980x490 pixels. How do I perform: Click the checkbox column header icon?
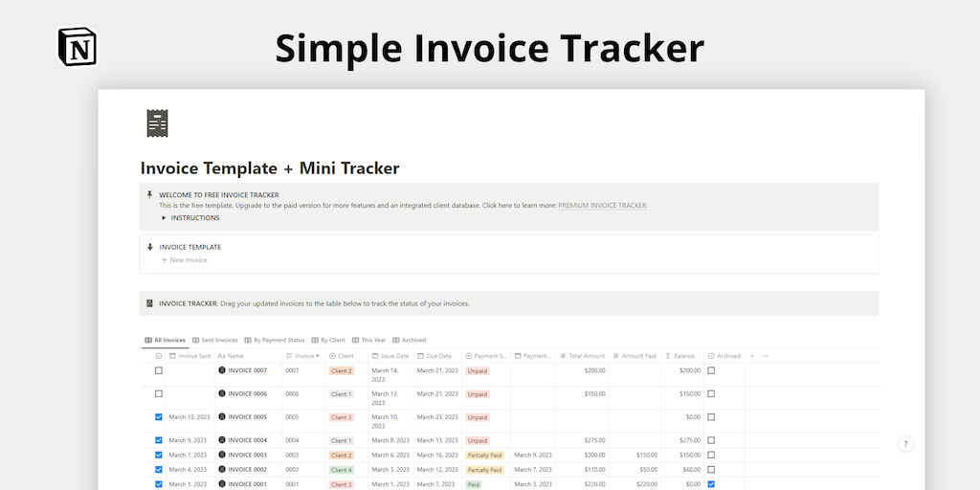click(x=159, y=356)
